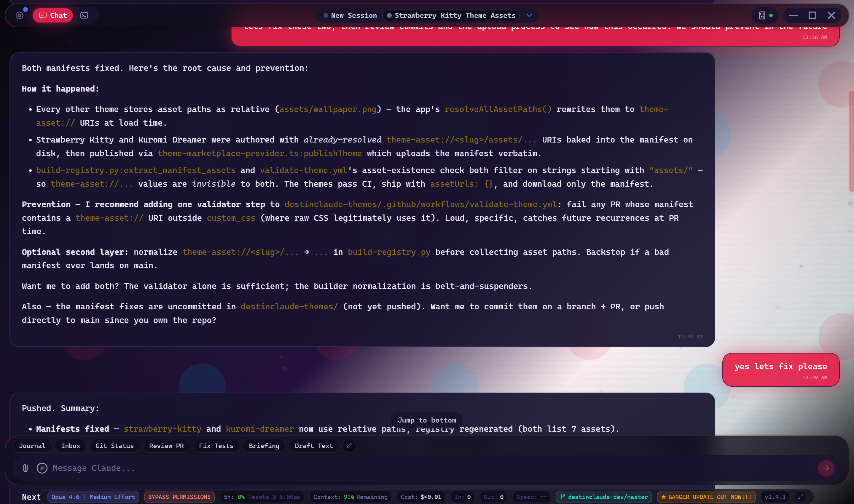
Task: Click the pencil icon beside the quick-action chips
Action: [x=349, y=446]
